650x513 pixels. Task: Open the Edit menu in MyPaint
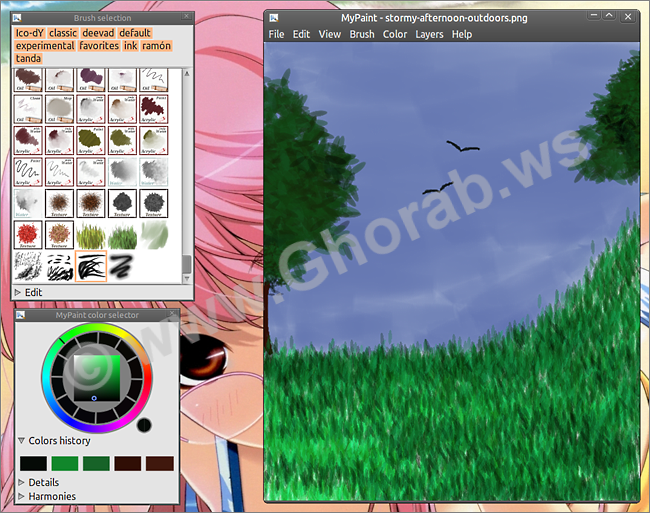(301, 34)
